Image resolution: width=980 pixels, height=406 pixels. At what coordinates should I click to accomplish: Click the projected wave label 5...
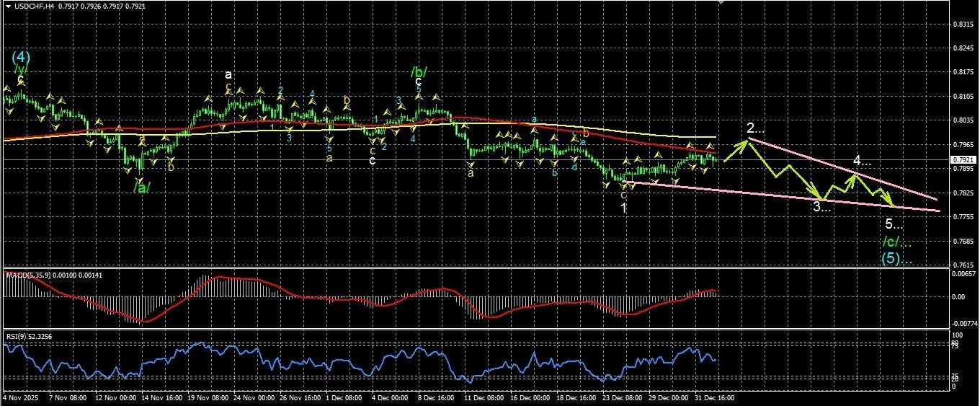pyautogui.click(x=894, y=223)
